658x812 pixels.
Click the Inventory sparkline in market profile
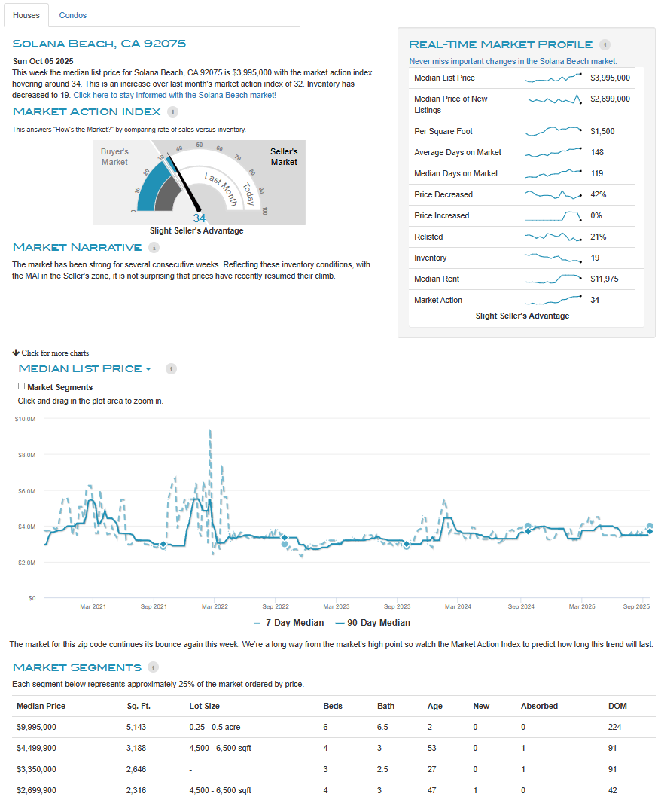pyautogui.click(x=553, y=258)
